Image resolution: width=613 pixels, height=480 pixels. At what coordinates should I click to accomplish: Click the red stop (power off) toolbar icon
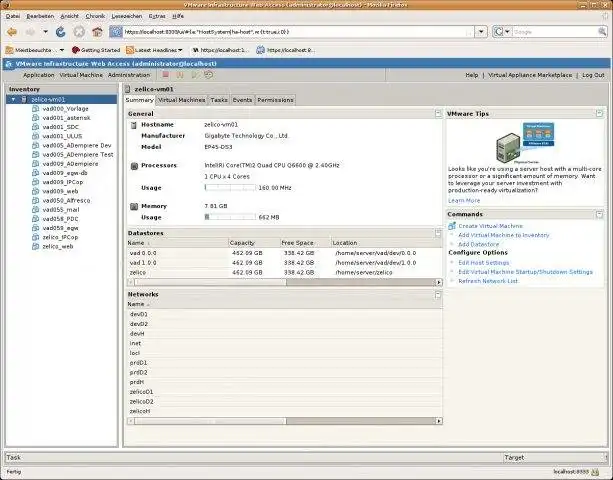click(x=166, y=74)
